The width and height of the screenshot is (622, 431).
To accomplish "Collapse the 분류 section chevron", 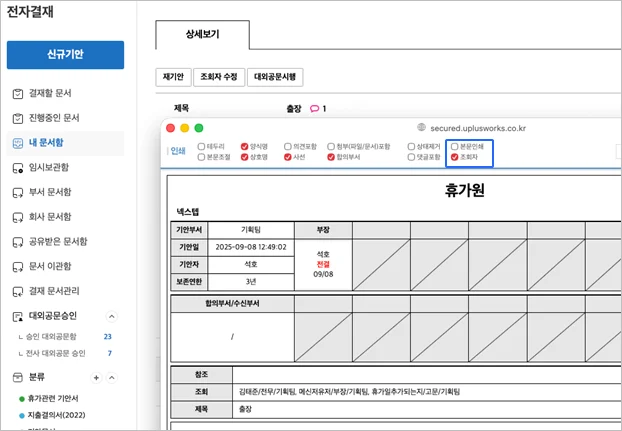I will click(111, 377).
